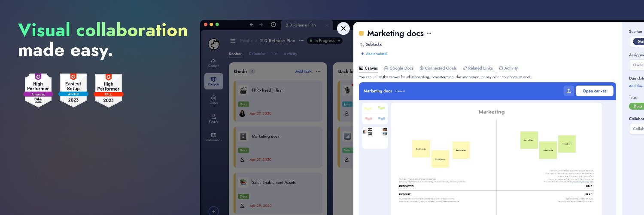The height and width of the screenshot is (215, 644).
Task: Go back with the left arrow
Action: (251, 25)
